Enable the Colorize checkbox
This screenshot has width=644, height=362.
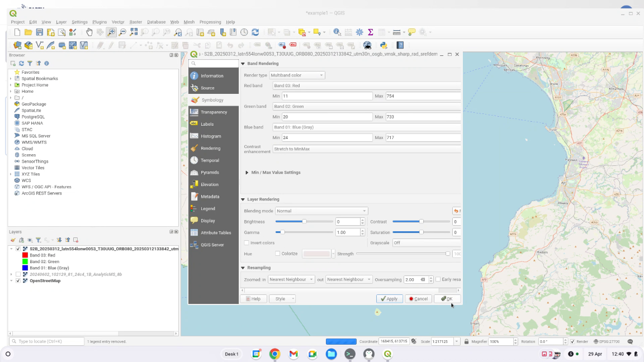(277, 254)
